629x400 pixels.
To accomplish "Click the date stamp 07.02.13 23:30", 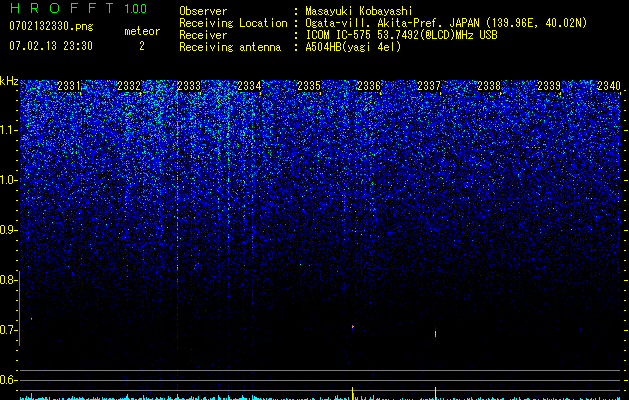I will [51, 46].
